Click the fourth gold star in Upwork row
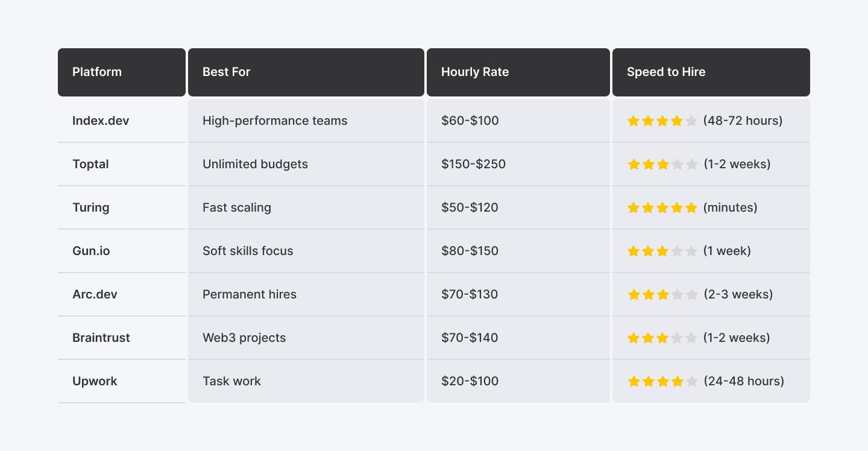Image resolution: width=868 pixels, height=451 pixels. [677, 382]
